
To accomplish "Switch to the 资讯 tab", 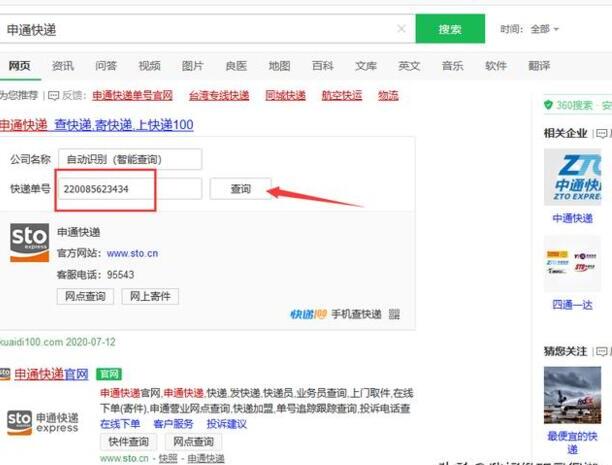I will [63, 66].
